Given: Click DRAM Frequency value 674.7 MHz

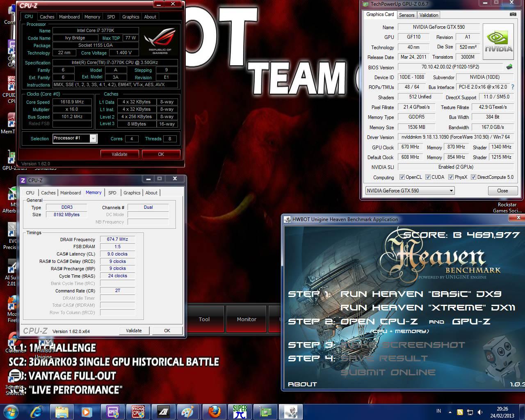Looking at the screenshot, I should pyautogui.click(x=117, y=240).
